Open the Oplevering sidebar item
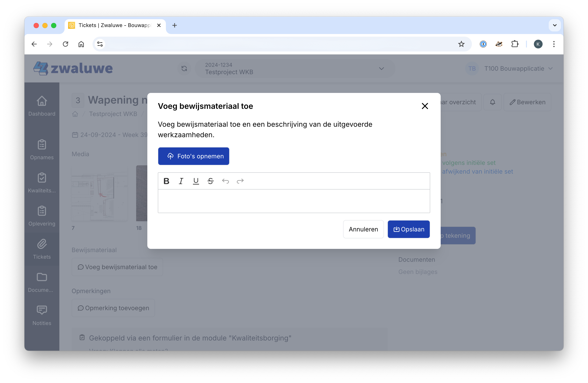 42,216
